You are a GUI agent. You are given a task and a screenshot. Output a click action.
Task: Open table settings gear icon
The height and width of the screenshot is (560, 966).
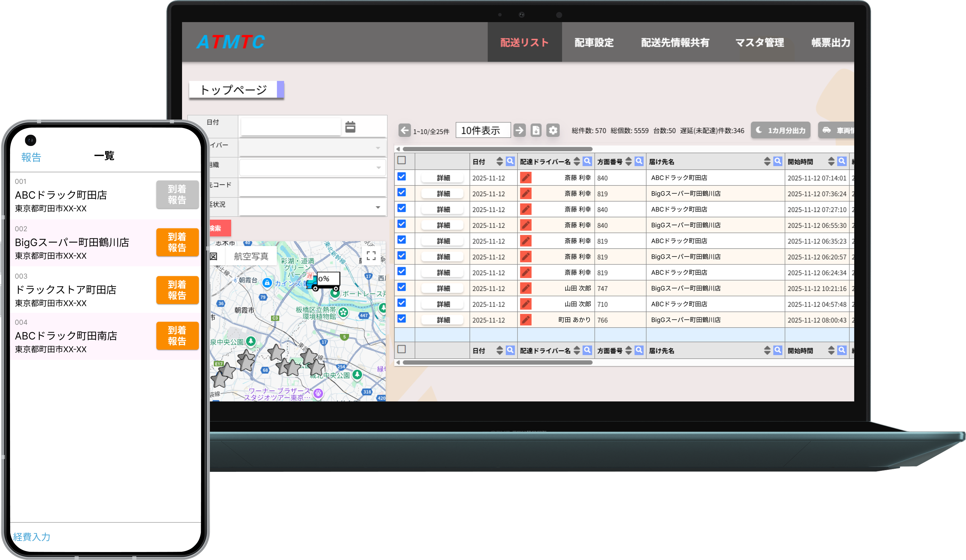(553, 131)
